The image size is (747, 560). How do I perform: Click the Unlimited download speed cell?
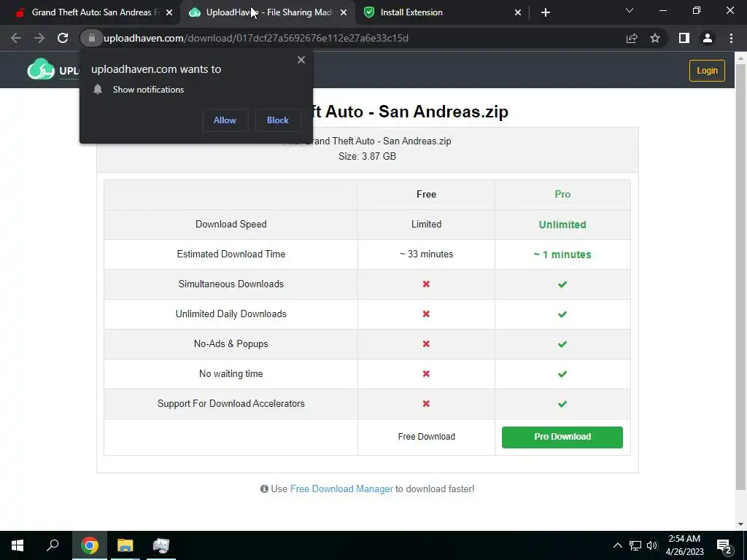pos(562,225)
